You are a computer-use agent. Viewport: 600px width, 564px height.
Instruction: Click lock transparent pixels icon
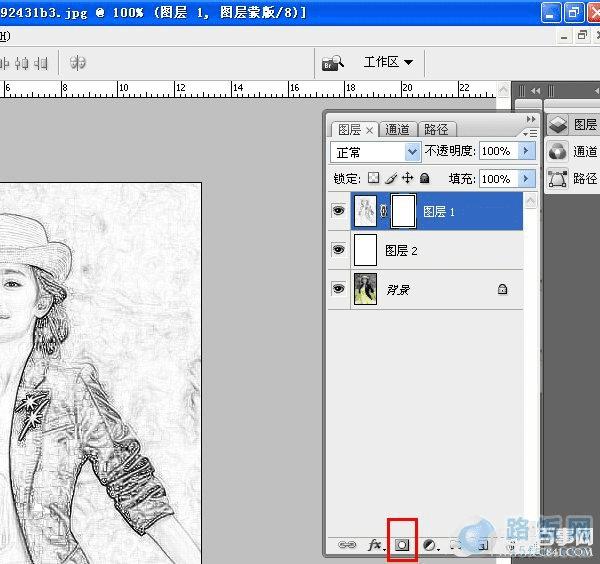click(x=373, y=179)
